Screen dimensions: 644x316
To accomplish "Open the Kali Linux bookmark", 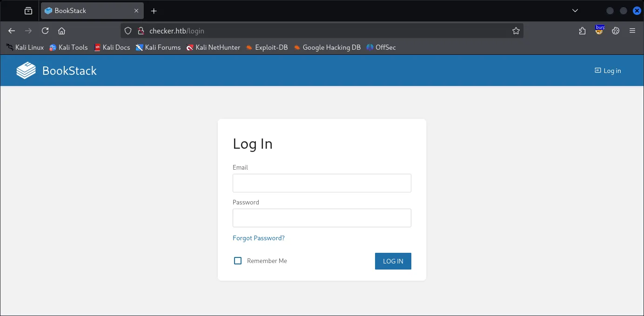I will tap(25, 47).
